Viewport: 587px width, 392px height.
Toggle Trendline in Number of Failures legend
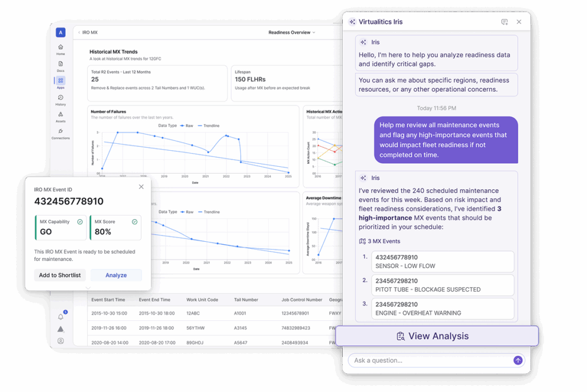tap(209, 126)
